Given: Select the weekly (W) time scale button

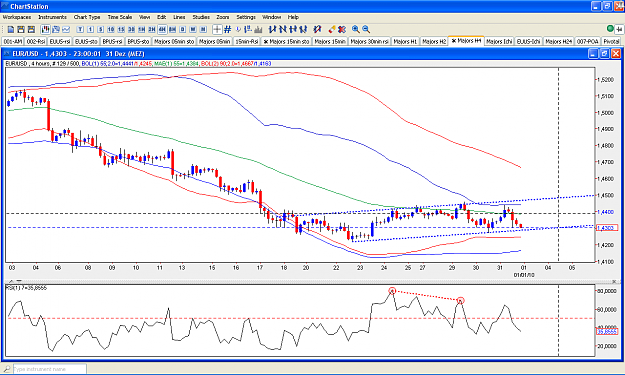Looking at the screenshot, I should 193,29.
